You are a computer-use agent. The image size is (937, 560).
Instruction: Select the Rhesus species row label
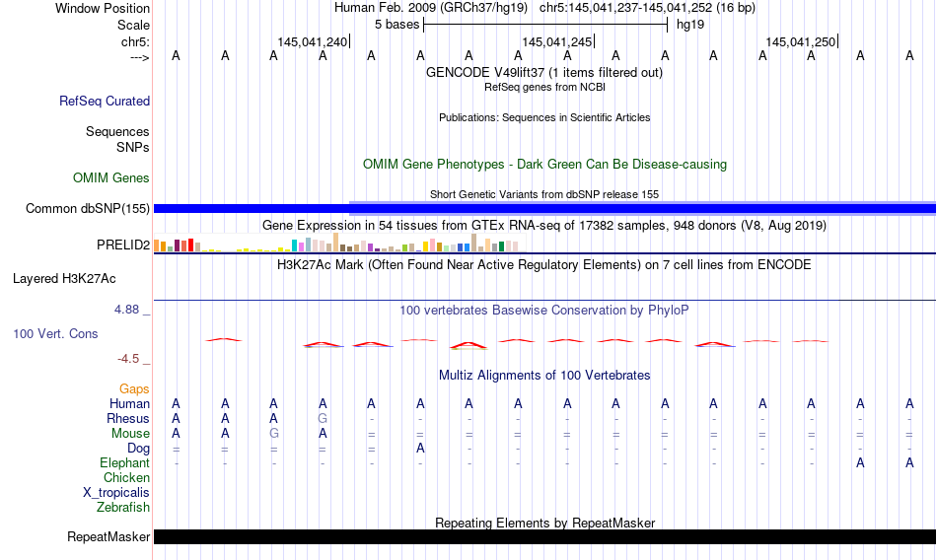(x=128, y=418)
